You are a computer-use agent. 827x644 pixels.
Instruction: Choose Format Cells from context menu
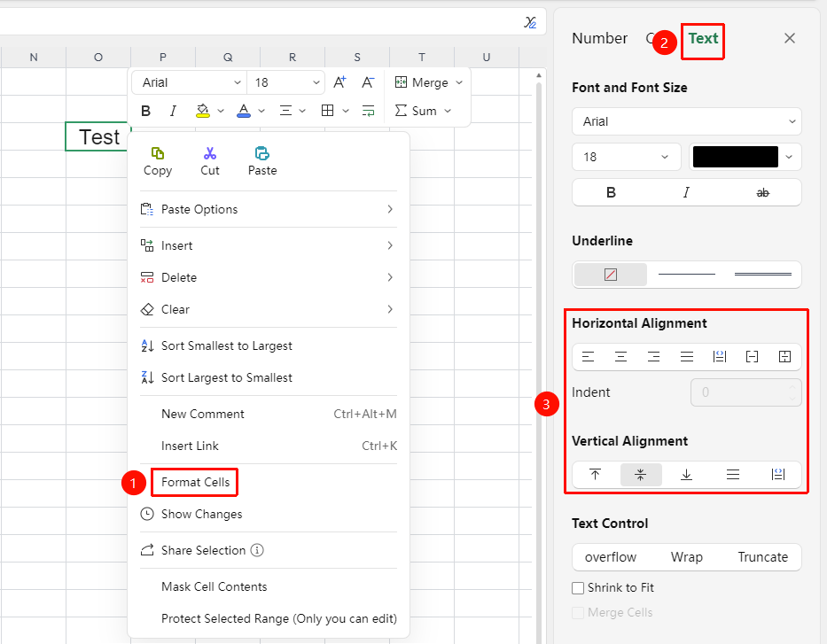(195, 482)
